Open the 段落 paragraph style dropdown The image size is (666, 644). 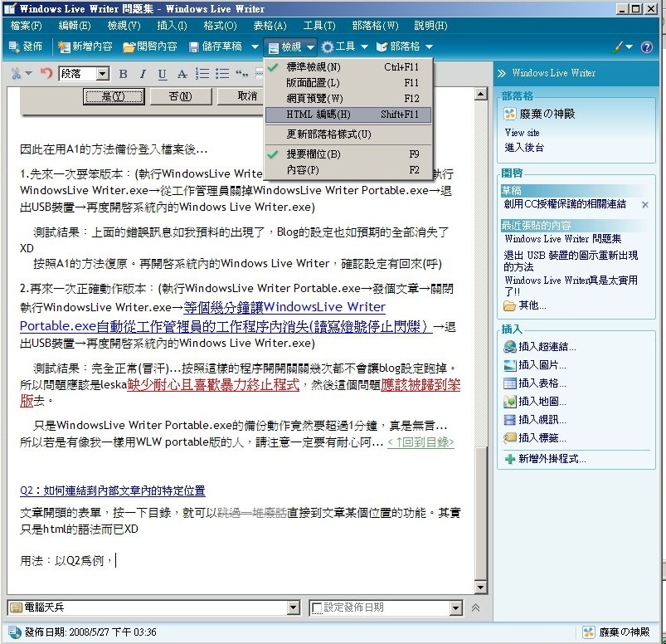click(102, 74)
